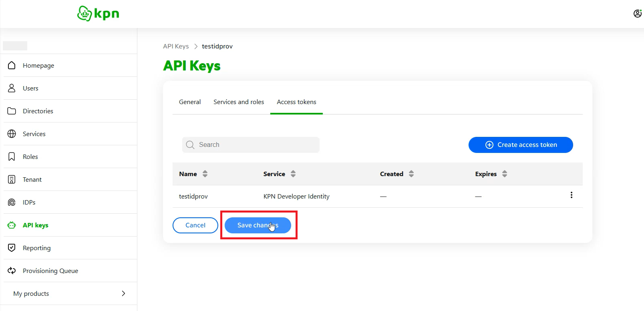Click the KPN logo
The height and width of the screenshot is (311, 644).
click(98, 14)
